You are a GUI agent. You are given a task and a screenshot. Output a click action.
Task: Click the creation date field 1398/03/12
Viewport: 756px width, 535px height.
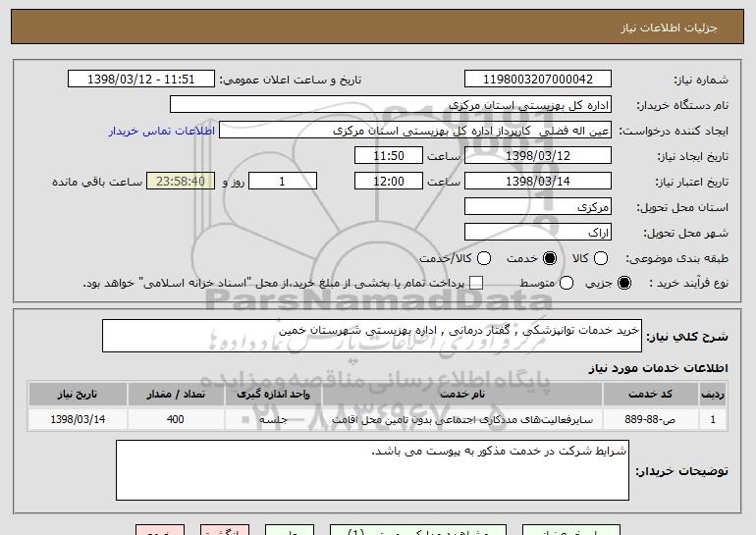[538, 156]
